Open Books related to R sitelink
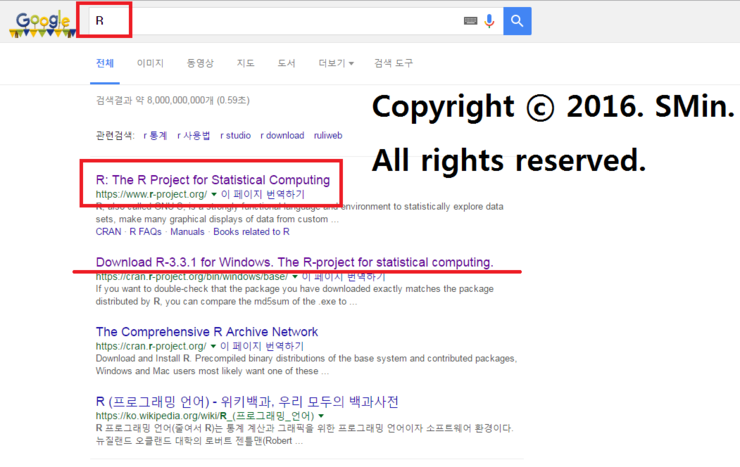This screenshot has width=740, height=467. 252,232
